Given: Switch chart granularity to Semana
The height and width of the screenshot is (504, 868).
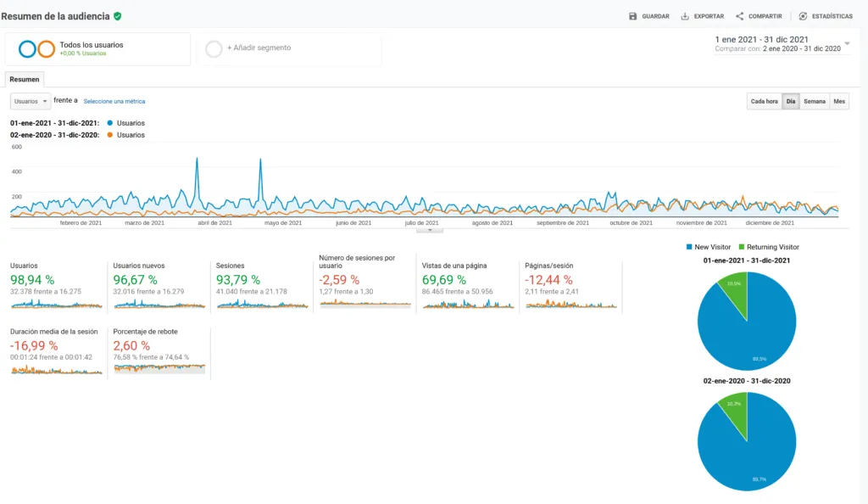Looking at the screenshot, I should click(814, 101).
